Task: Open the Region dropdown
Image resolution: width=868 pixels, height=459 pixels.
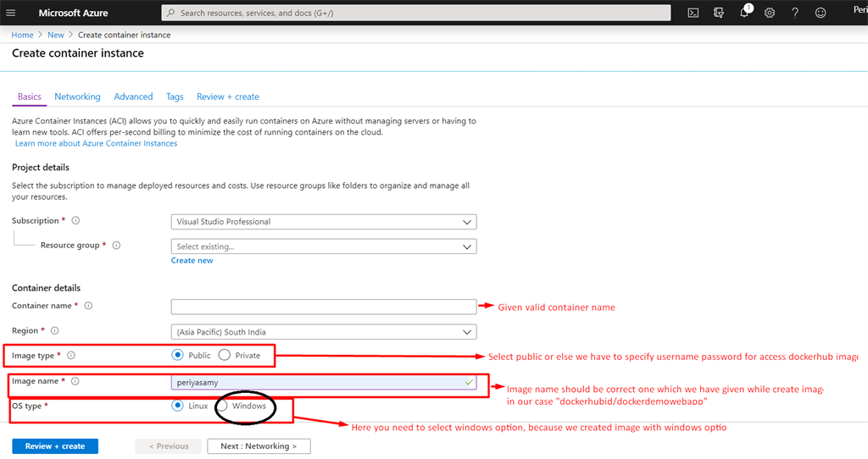Action: coord(324,332)
